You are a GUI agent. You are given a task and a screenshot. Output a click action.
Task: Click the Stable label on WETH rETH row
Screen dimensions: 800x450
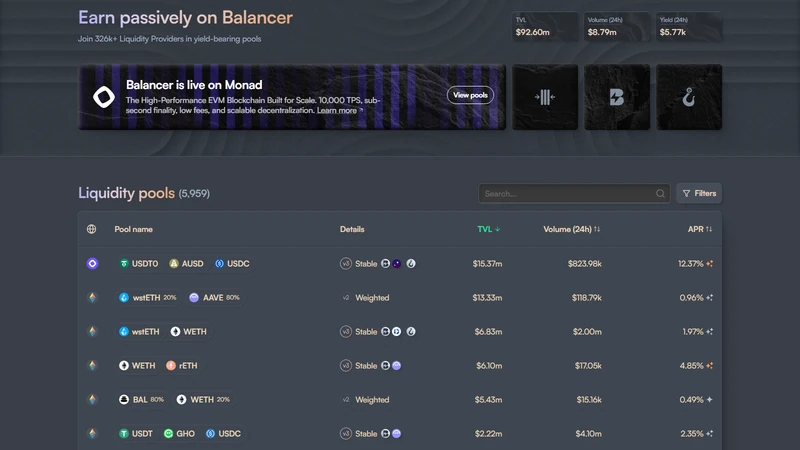[366, 365]
